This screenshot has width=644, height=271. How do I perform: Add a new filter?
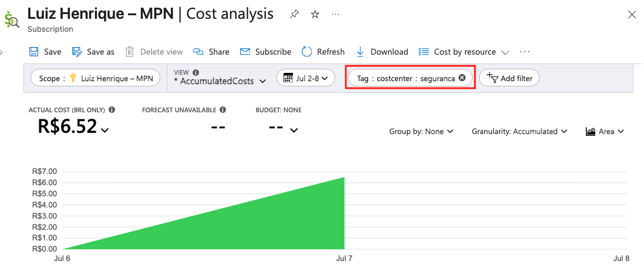(x=509, y=78)
